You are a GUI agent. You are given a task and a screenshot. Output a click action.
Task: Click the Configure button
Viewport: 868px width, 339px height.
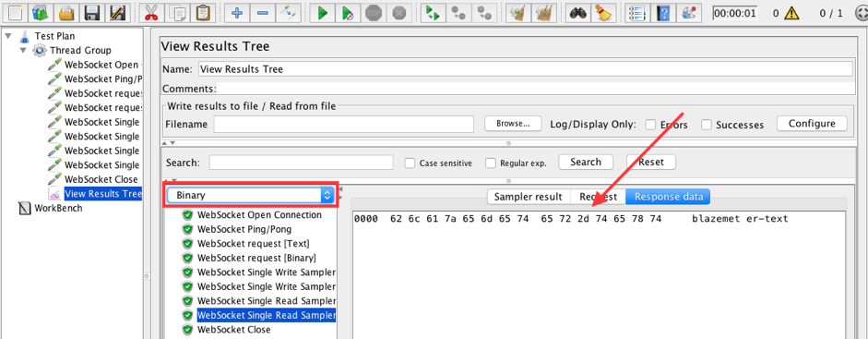click(x=812, y=124)
